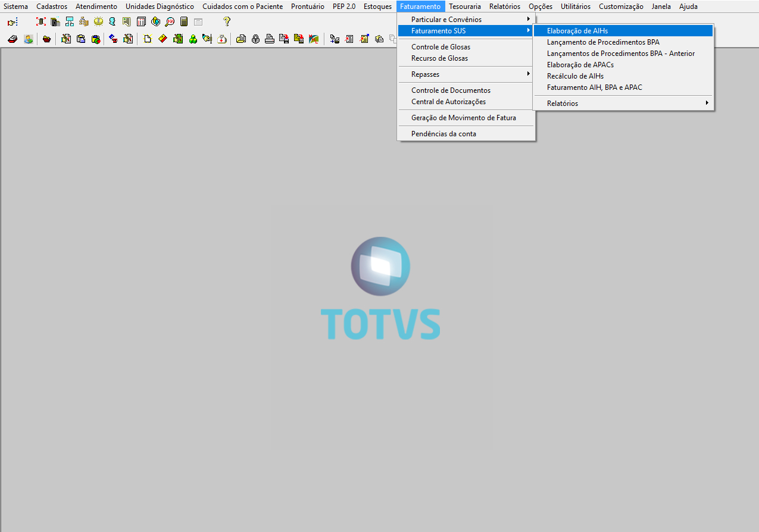Viewport: 759px width, 532px height.
Task: Open the office buildings icon
Action: pyautogui.click(x=55, y=22)
